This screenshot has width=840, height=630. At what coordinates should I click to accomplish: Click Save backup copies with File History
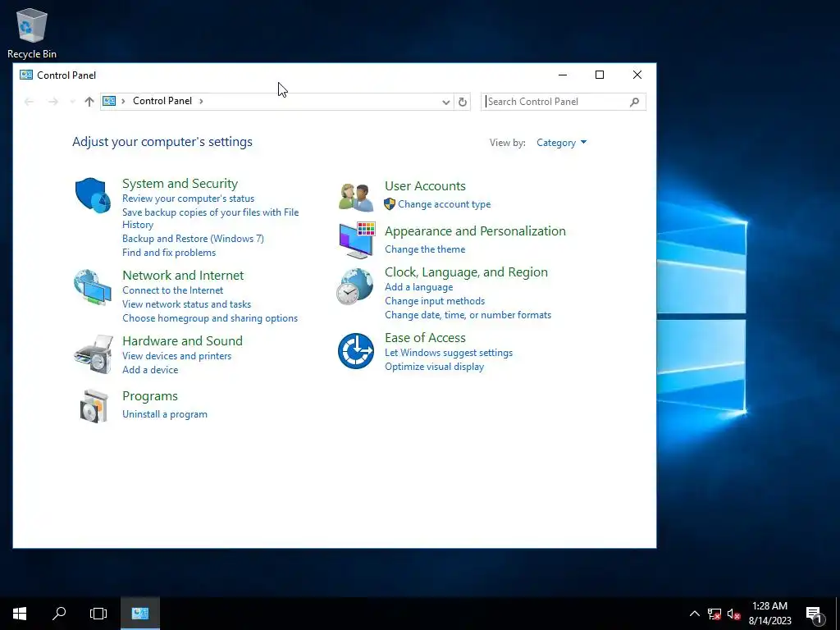(211, 218)
